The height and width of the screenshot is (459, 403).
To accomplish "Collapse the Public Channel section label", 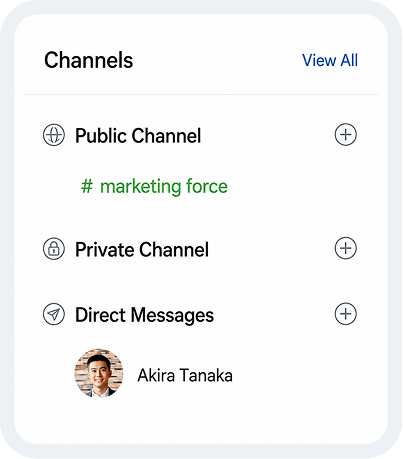I will 138,136.
